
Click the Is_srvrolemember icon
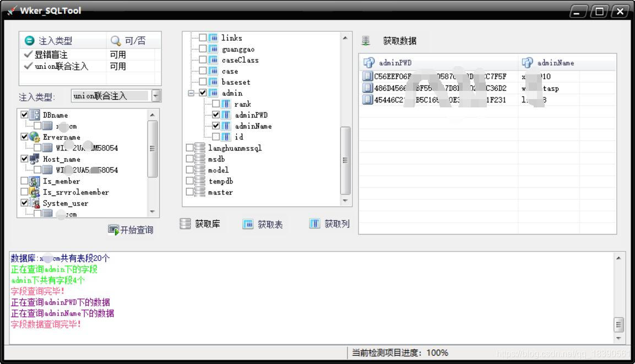tap(35, 192)
